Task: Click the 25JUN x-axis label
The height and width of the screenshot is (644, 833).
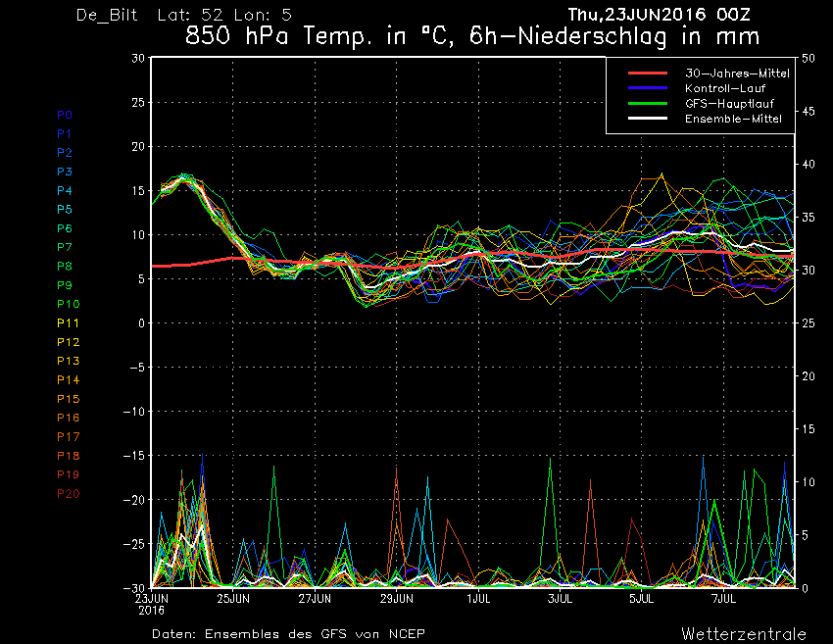Action: 233,599
